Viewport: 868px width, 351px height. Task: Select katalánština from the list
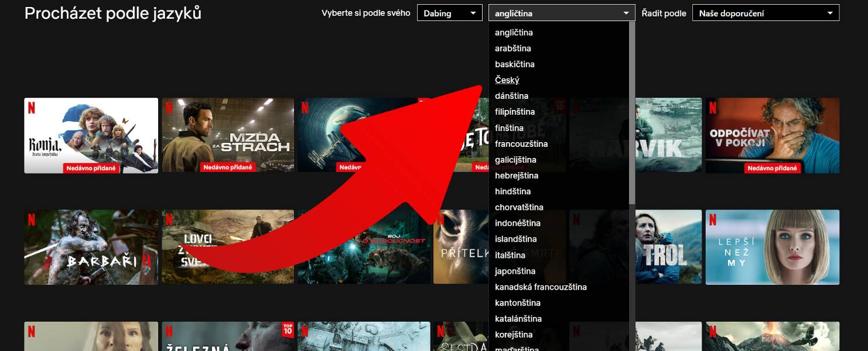click(518, 318)
